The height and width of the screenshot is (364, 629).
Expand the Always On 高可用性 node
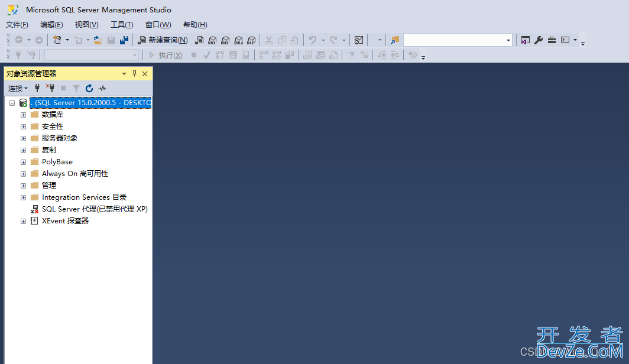(x=23, y=174)
